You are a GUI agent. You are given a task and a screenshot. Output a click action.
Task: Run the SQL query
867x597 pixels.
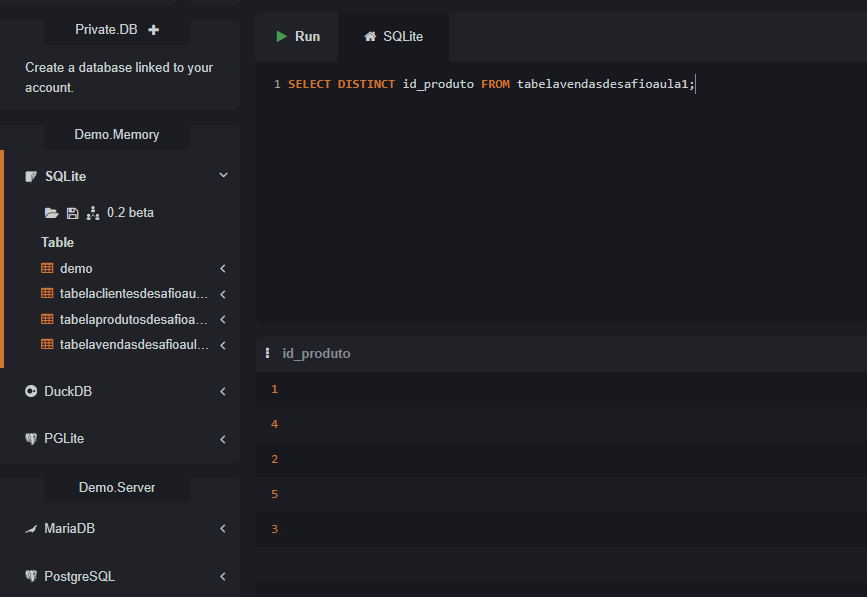click(297, 36)
